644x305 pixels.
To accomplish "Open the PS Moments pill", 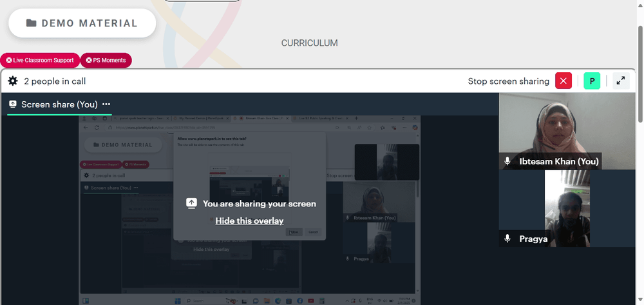I will pos(106,60).
